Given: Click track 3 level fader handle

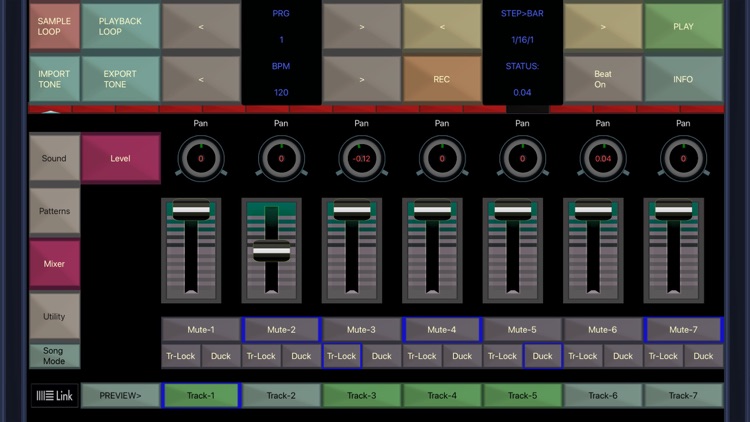Looking at the screenshot, I should coord(352,210).
